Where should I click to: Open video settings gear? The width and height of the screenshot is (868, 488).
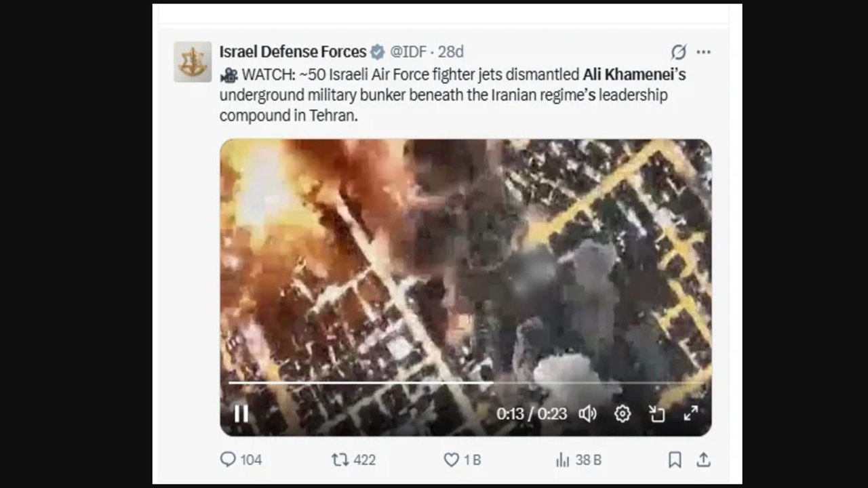click(623, 413)
